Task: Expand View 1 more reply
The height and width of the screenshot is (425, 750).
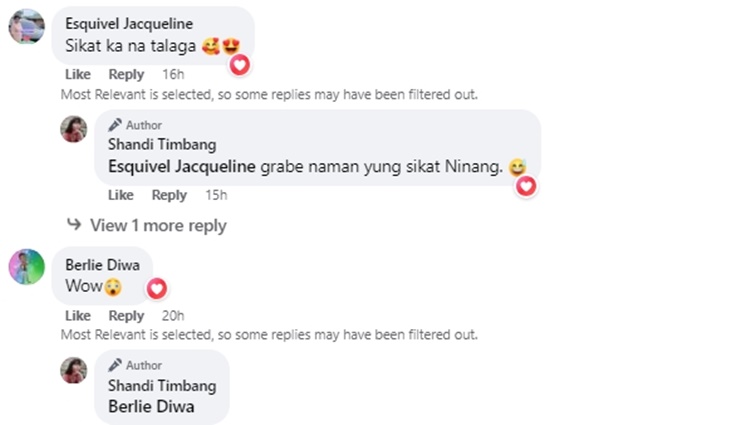Action: pyautogui.click(x=158, y=226)
